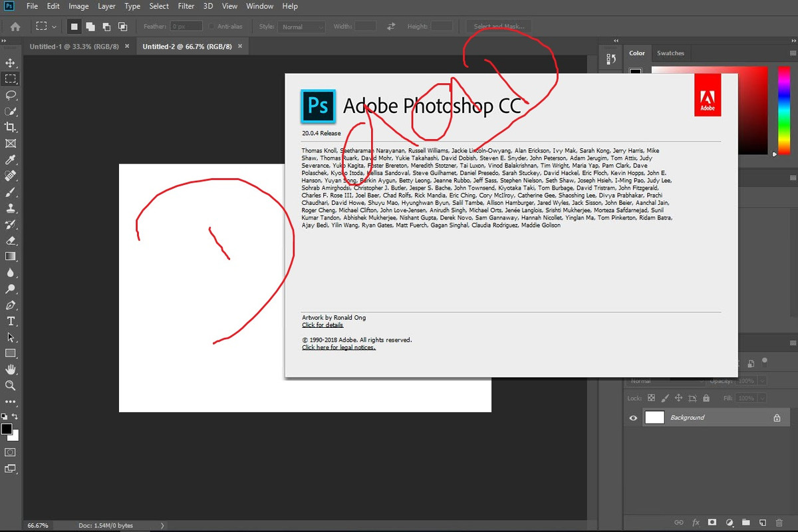Open the Color panel flyout menu
Viewport: 798px width, 532px height.
coord(793,53)
